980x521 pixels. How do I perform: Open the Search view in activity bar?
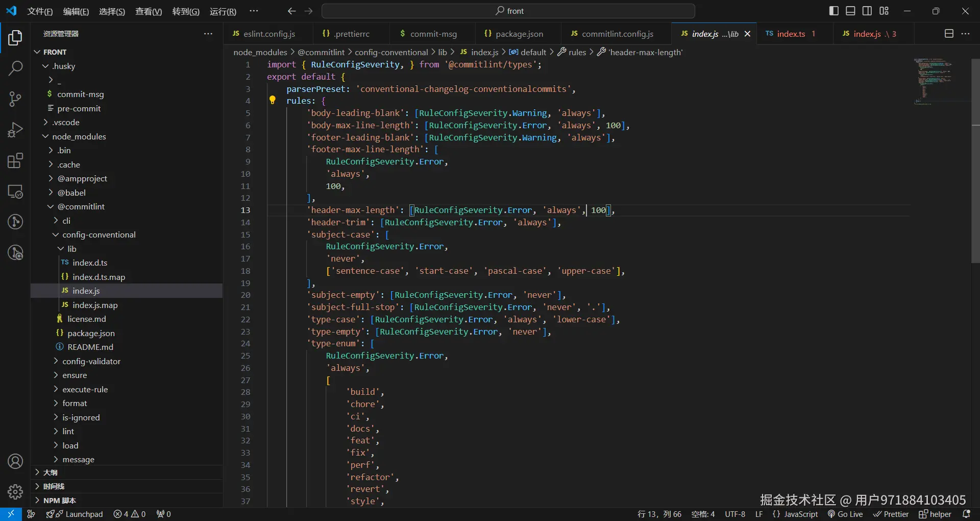click(x=15, y=68)
